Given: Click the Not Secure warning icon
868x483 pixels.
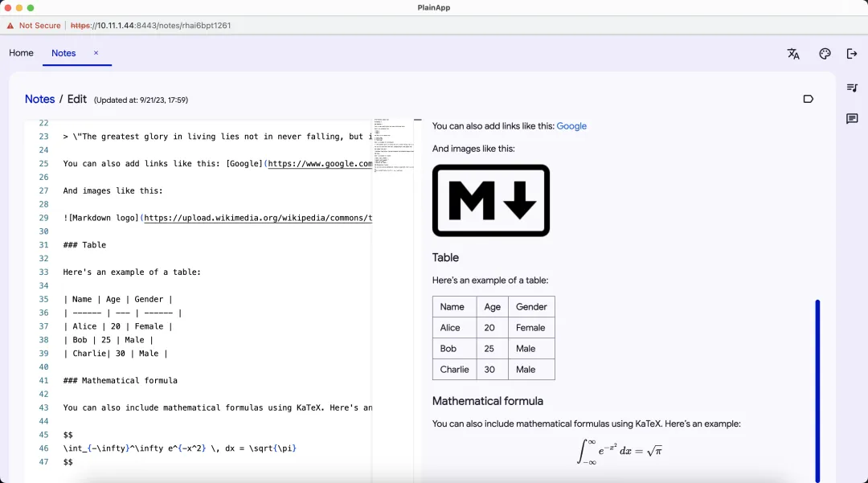Looking at the screenshot, I should [10, 26].
